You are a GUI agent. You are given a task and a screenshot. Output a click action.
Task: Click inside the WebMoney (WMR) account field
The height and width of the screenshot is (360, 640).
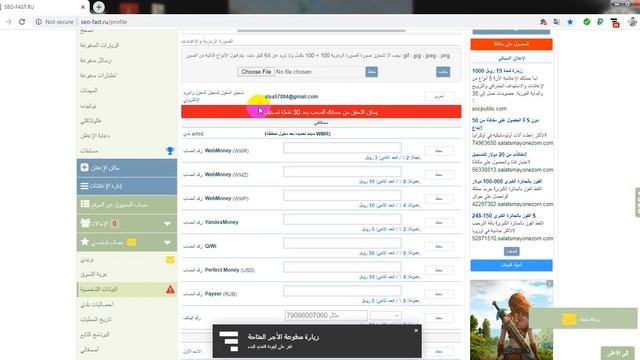[342, 148]
